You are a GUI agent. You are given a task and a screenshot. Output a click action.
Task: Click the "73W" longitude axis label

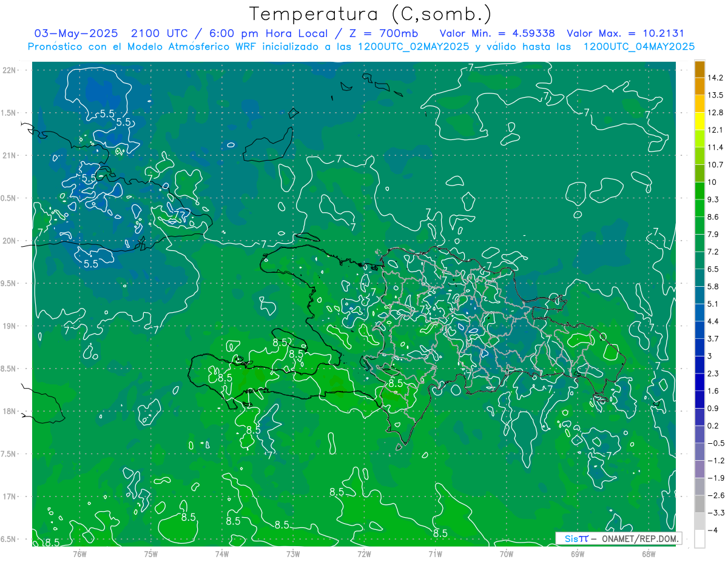(293, 554)
